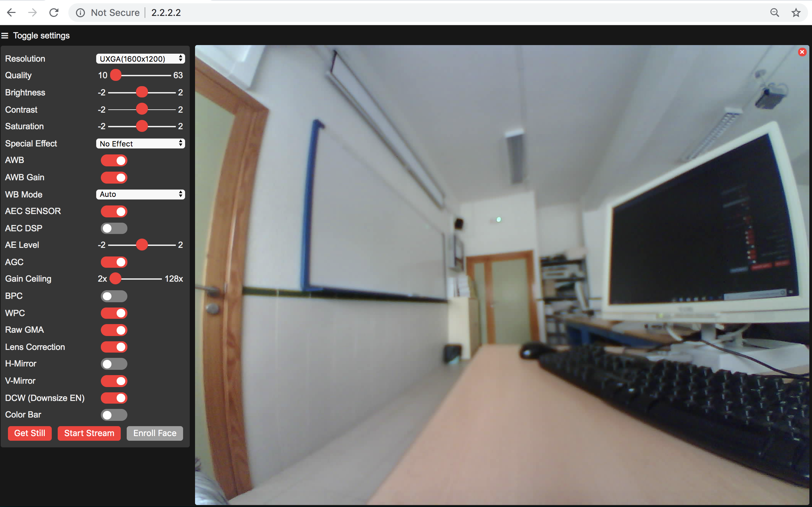812x507 pixels.
Task: Disable the AWB toggle
Action: coord(114,160)
